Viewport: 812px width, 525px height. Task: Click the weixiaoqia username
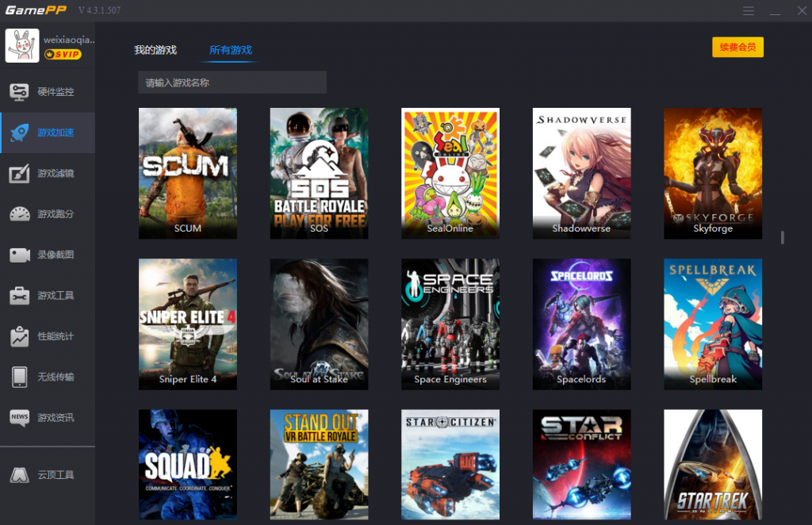[69, 40]
